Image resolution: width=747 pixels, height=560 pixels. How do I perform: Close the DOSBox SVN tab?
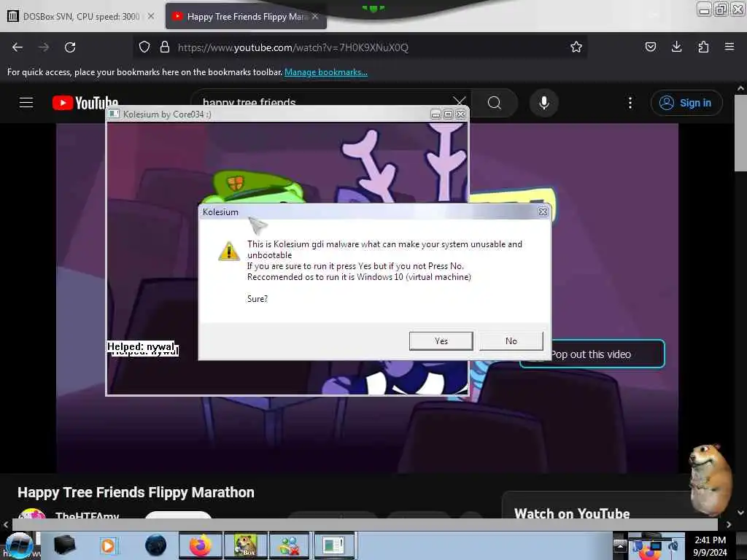[150, 16]
